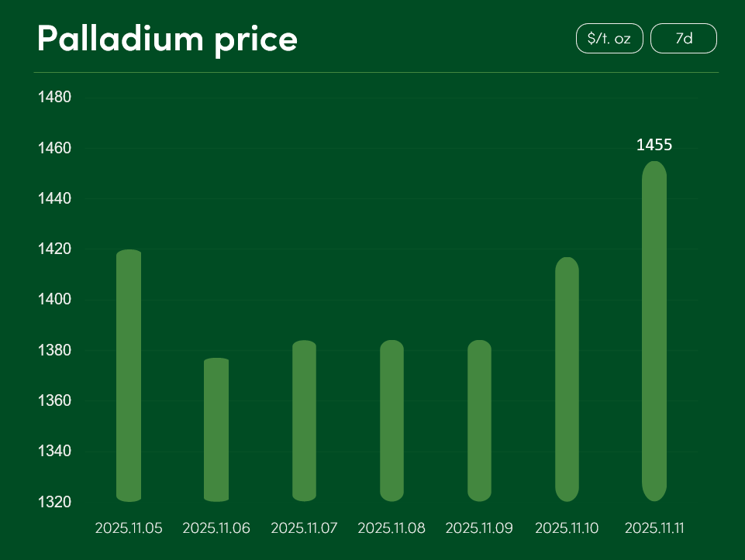This screenshot has width=745, height=560.
Task: Select the 1400 y-axis tick label
Action: pos(54,300)
